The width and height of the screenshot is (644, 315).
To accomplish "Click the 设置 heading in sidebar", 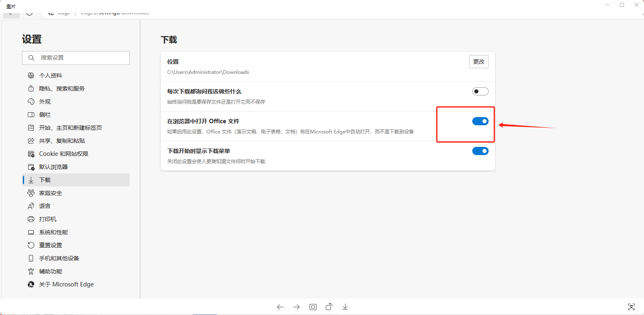I will coord(32,39).
